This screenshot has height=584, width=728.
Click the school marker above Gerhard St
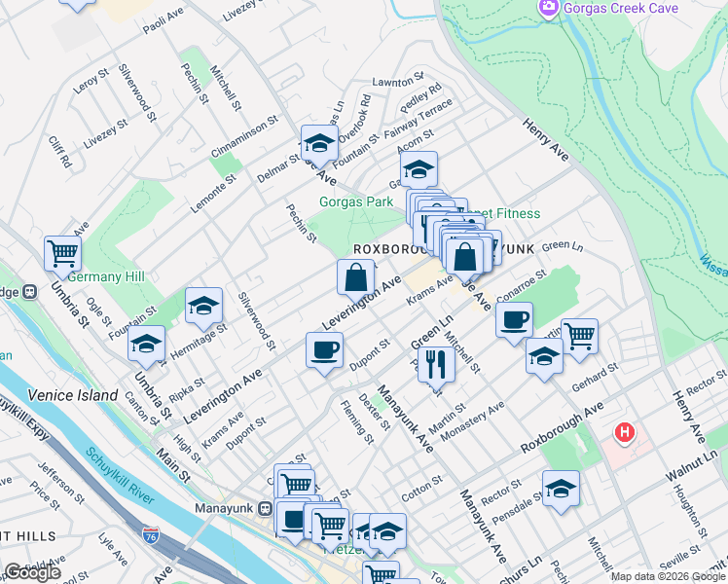coord(544,357)
